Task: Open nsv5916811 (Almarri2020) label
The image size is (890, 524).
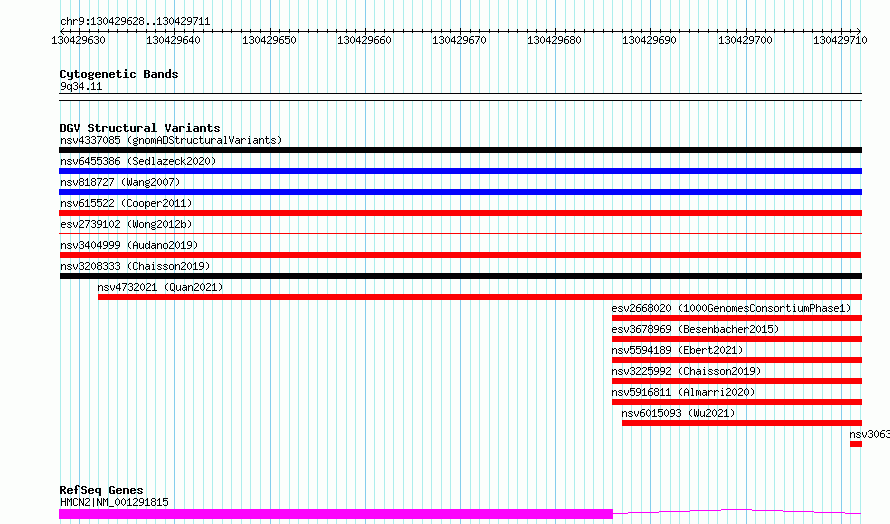Action: [x=683, y=392]
